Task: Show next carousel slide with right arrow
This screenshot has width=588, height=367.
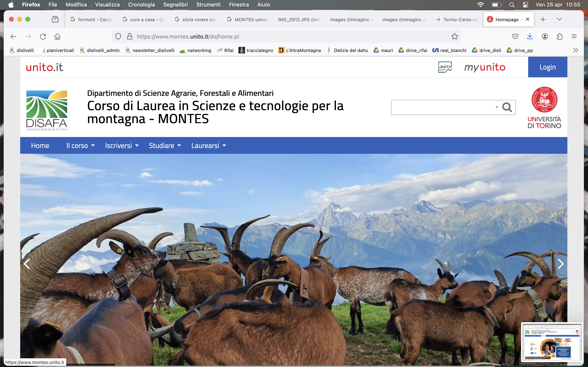Action: click(x=561, y=264)
